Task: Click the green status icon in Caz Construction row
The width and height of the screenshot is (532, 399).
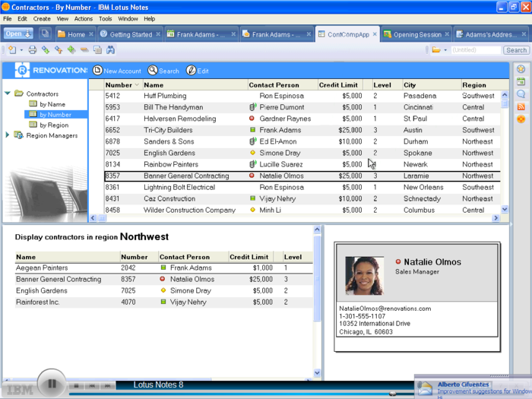Action: 252,198
